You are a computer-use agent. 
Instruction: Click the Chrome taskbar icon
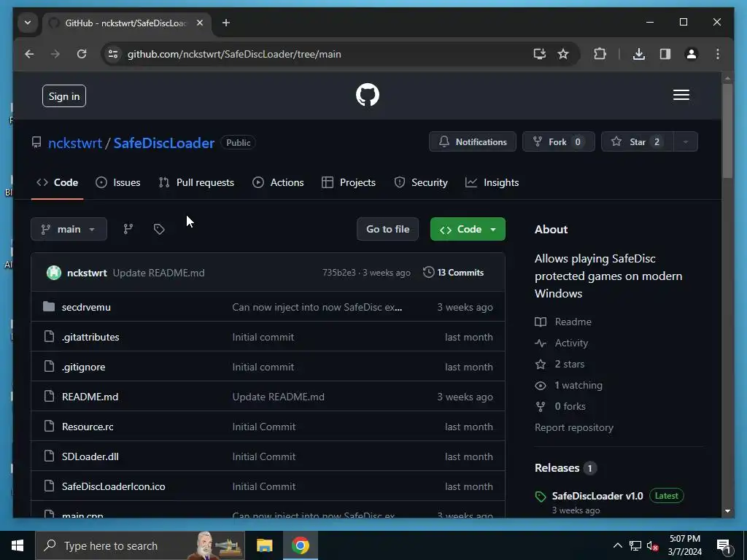tap(301, 545)
